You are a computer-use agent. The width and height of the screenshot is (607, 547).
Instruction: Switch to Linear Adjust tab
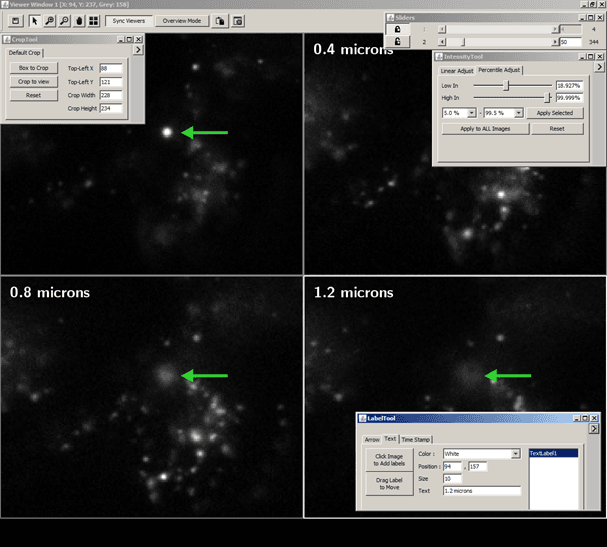point(457,71)
